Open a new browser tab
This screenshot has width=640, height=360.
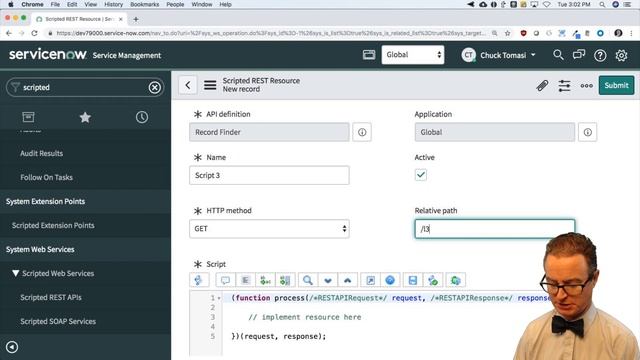136,19
